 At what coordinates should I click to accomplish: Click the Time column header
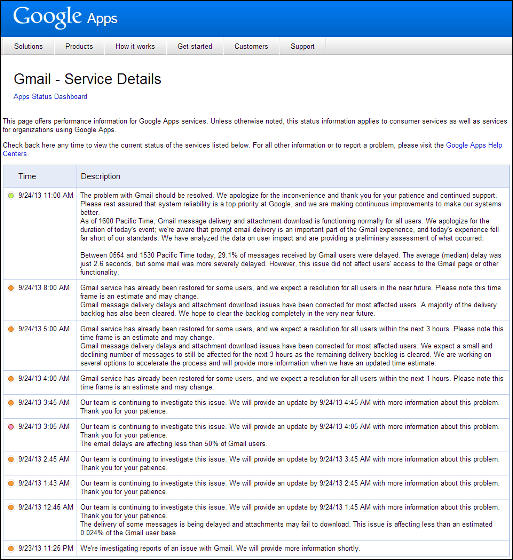click(x=27, y=176)
